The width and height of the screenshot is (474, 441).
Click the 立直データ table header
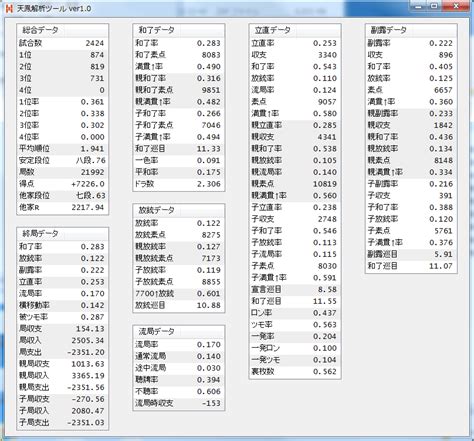pyautogui.click(x=295, y=30)
